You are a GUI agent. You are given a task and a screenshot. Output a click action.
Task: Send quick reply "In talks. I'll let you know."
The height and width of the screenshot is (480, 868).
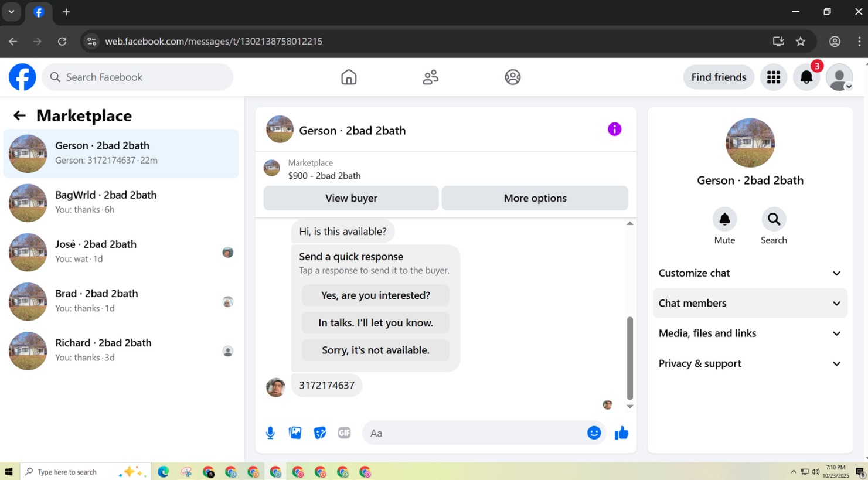pyautogui.click(x=376, y=323)
